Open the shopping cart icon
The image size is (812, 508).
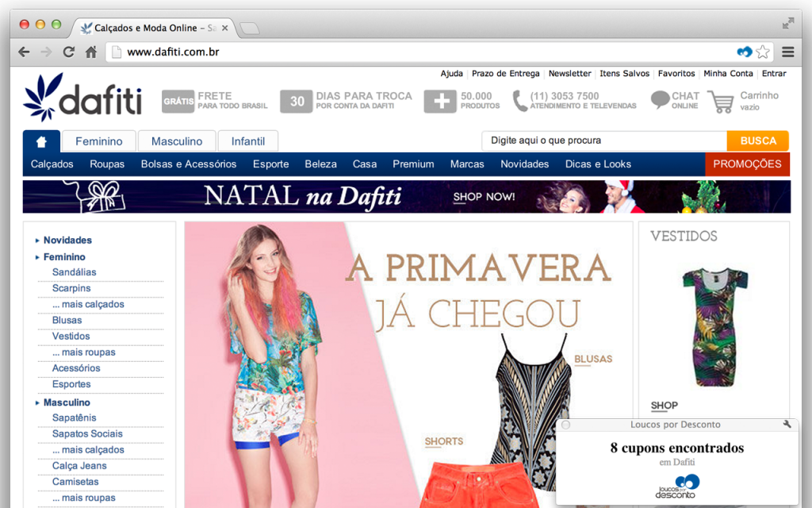click(x=720, y=102)
